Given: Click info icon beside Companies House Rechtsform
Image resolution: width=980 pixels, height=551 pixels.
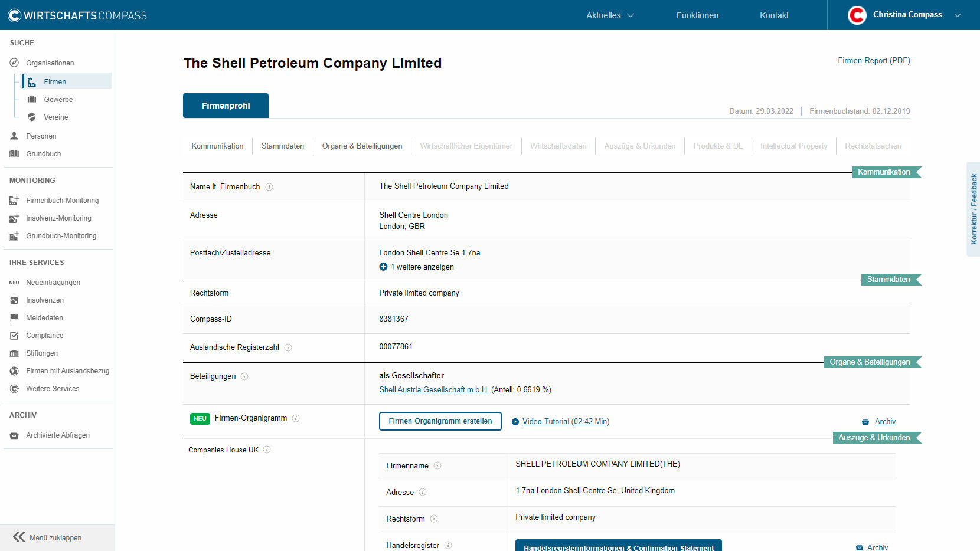Looking at the screenshot, I should 434,519.
